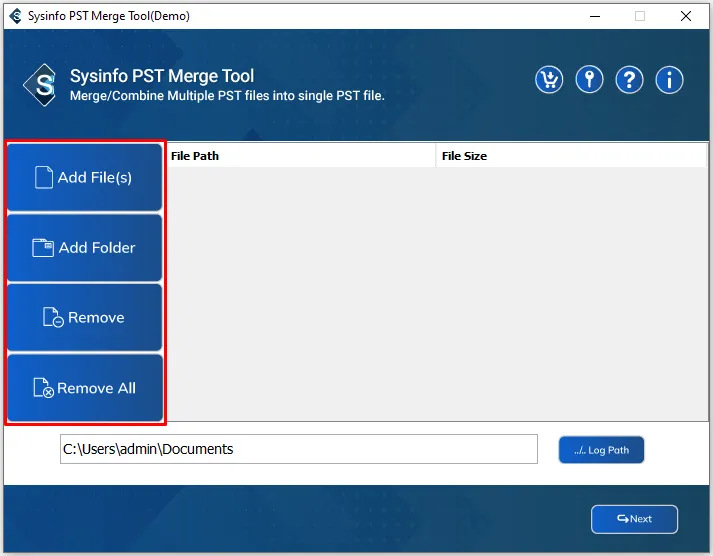Choose Add Folder to import PST files

pyautogui.click(x=85, y=248)
